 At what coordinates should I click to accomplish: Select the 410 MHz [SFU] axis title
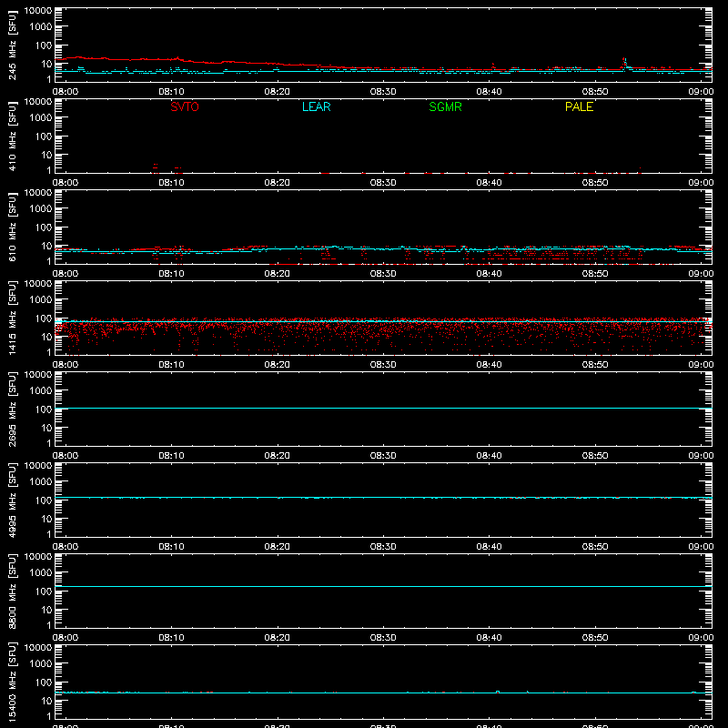click(12, 136)
